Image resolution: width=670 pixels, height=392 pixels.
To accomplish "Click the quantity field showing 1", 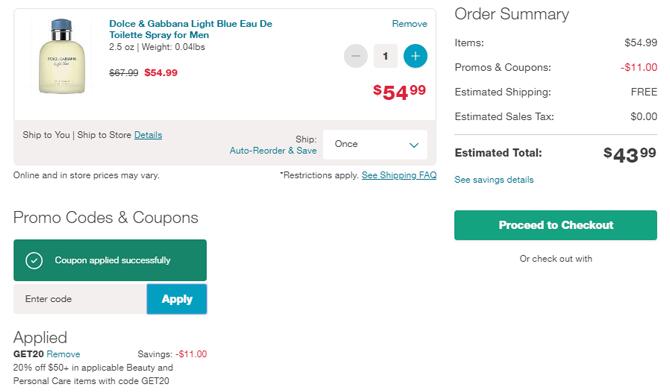I will pos(385,56).
